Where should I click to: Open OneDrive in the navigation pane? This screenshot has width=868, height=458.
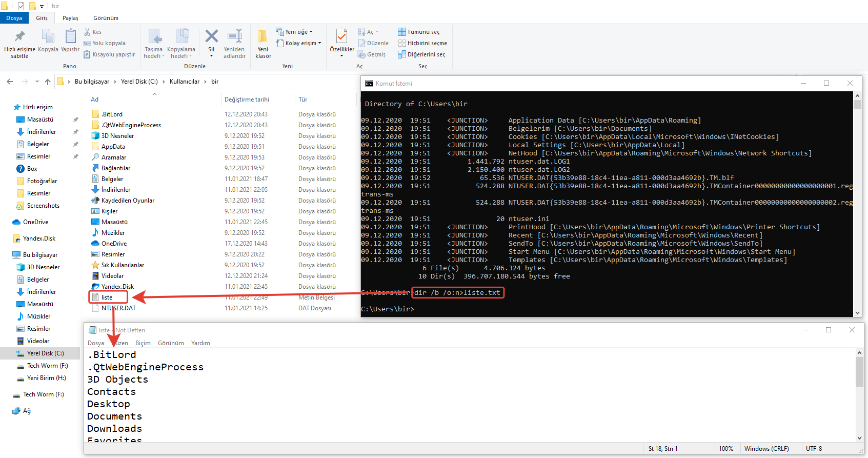coord(35,222)
